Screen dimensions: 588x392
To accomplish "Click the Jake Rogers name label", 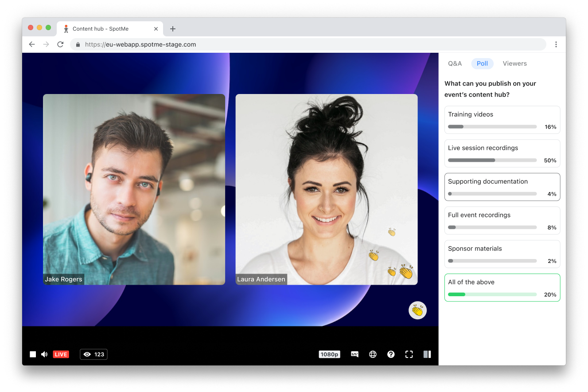I will pos(63,279).
